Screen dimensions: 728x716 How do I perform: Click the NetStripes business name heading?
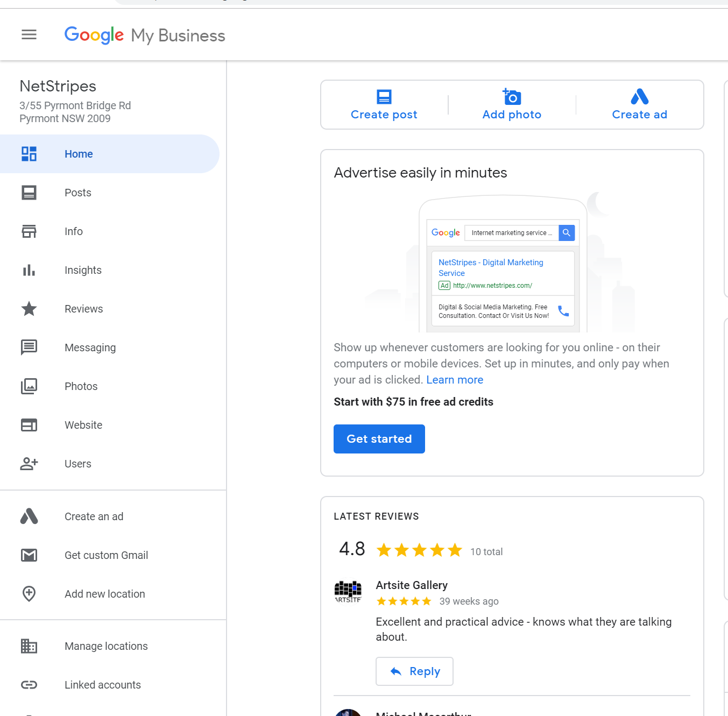pyautogui.click(x=58, y=86)
